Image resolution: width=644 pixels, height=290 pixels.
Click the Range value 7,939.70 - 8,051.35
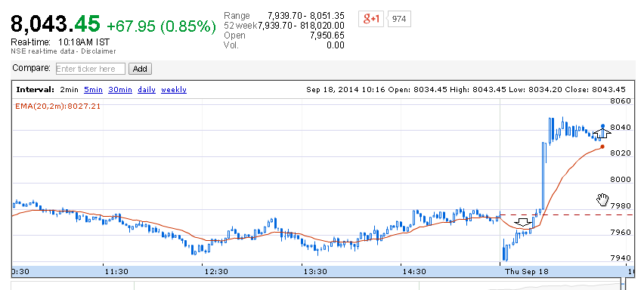tap(306, 16)
